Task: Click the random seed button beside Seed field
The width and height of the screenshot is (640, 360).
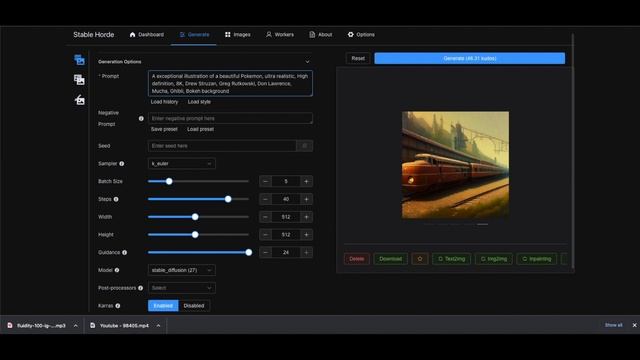Action: (304, 146)
